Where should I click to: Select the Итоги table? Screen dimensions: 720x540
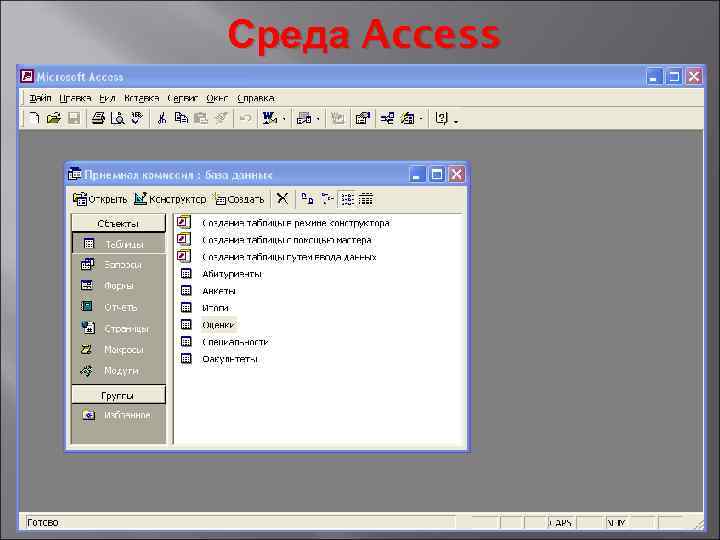pyautogui.click(x=205, y=308)
